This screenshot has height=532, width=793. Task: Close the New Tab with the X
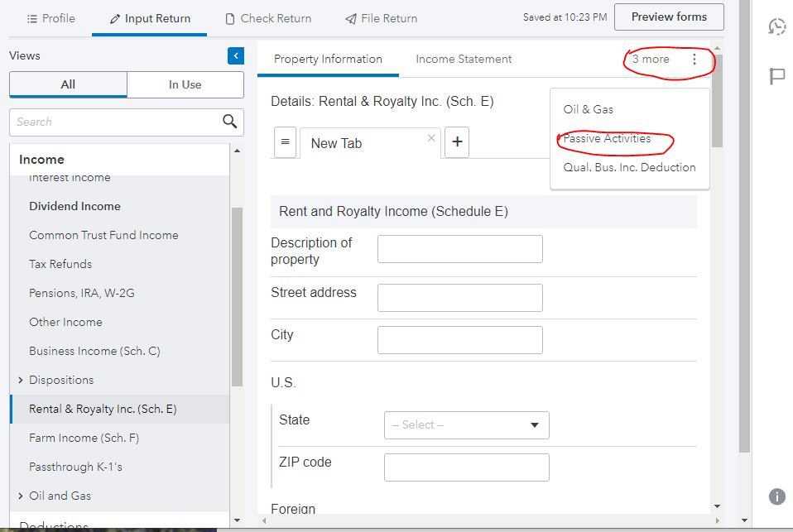(x=431, y=138)
